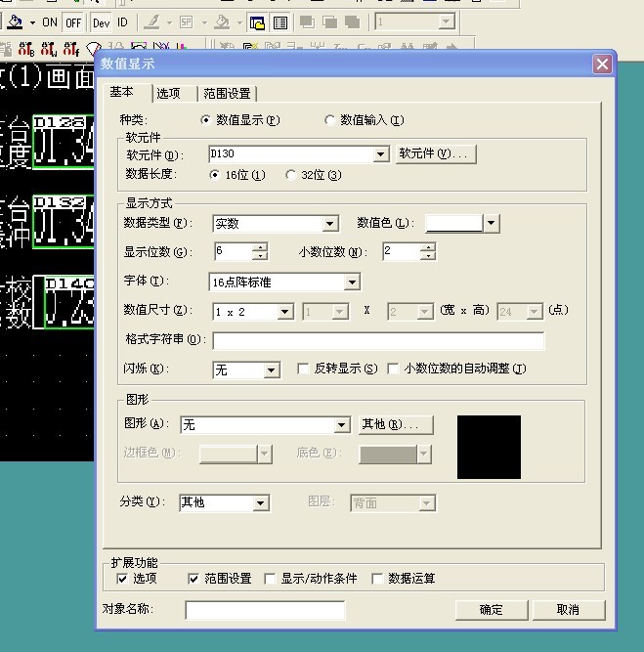This screenshot has width=644, height=652.
Task: Switch to the 选项 tab
Action: click(169, 93)
